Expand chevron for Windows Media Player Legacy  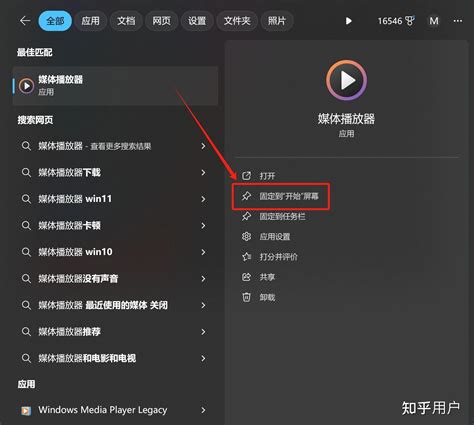tap(203, 410)
